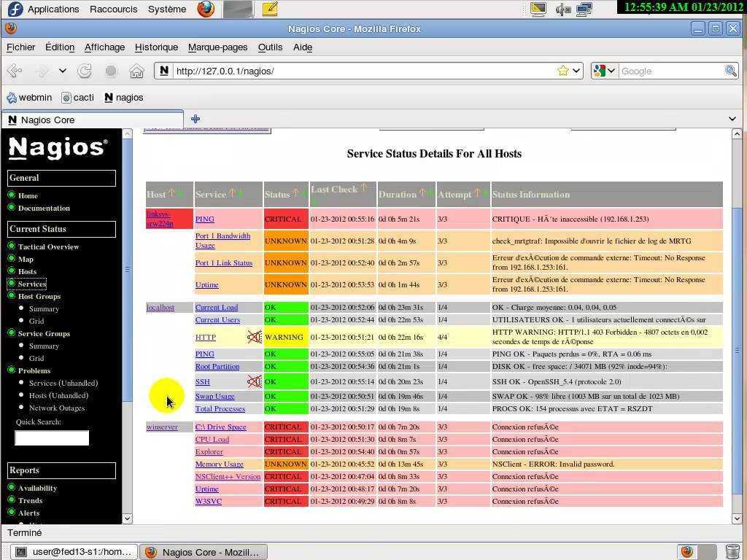This screenshot has width=747, height=560.
Task: Click the magnifier icon in search box
Action: click(x=730, y=71)
